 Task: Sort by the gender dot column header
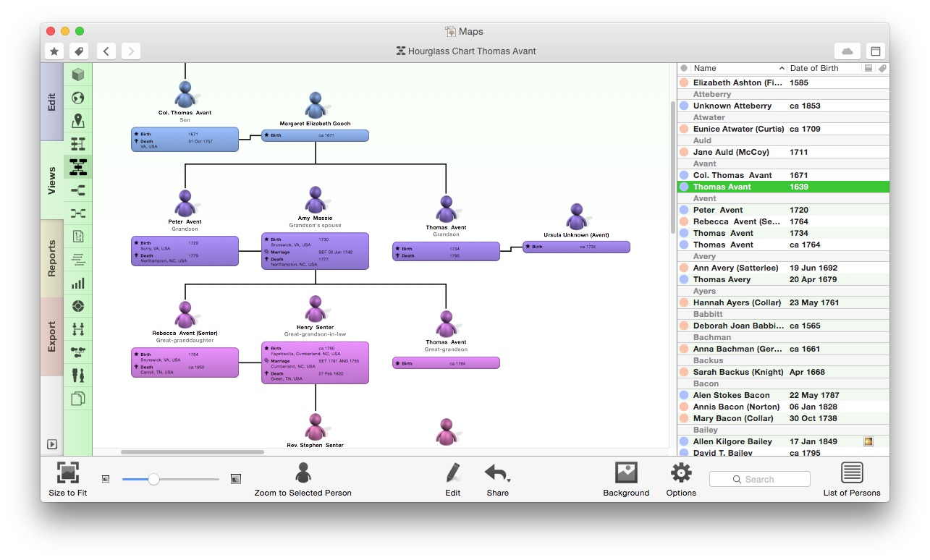click(x=684, y=68)
